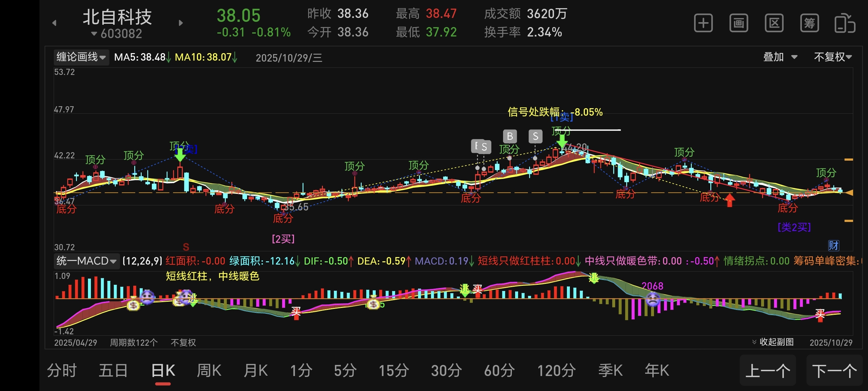Image resolution: width=868 pixels, height=391 pixels.
Task: Collapse the sub-chart via 收起副图
Action: click(773, 342)
